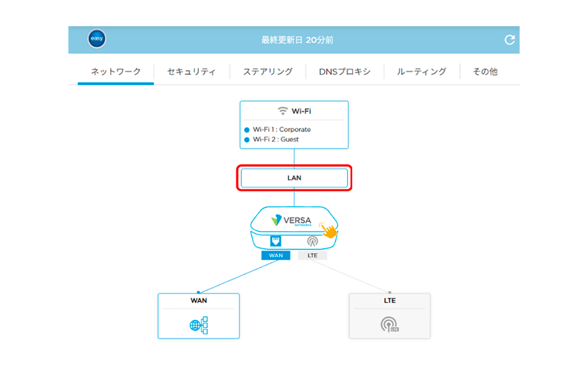Screen dimensions: 588x371
Task: Select the gray LTE label under the device
Action: click(x=313, y=255)
